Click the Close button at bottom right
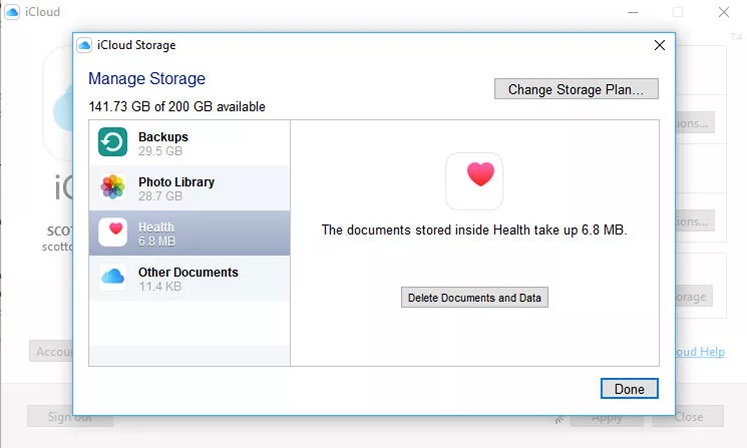 (x=688, y=417)
